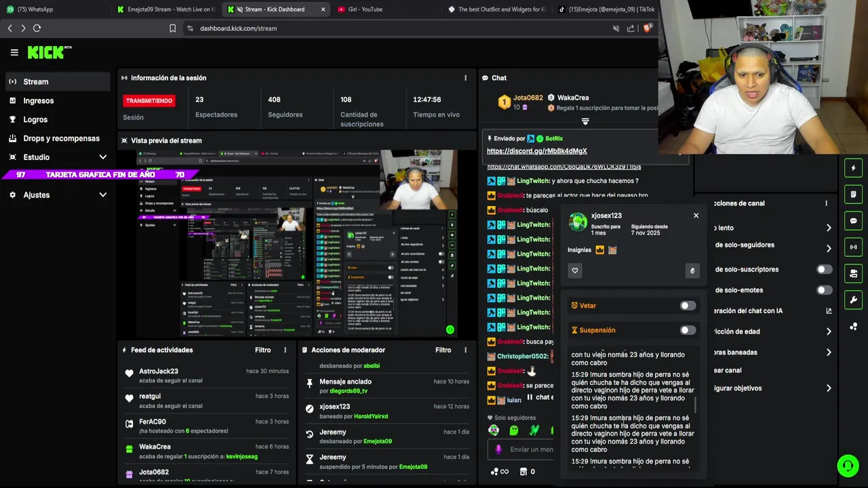Toggle solo-emotes chat mode
The height and width of the screenshot is (488, 868).
pyautogui.click(x=824, y=290)
